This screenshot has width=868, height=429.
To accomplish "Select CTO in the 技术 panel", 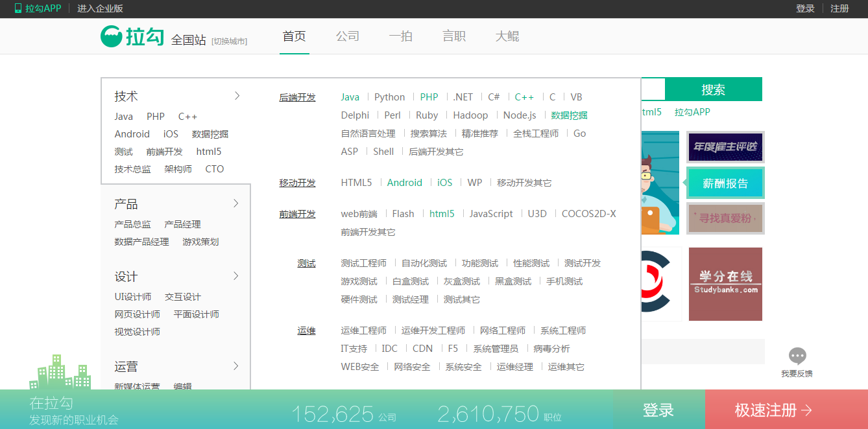I will point(215,169).
